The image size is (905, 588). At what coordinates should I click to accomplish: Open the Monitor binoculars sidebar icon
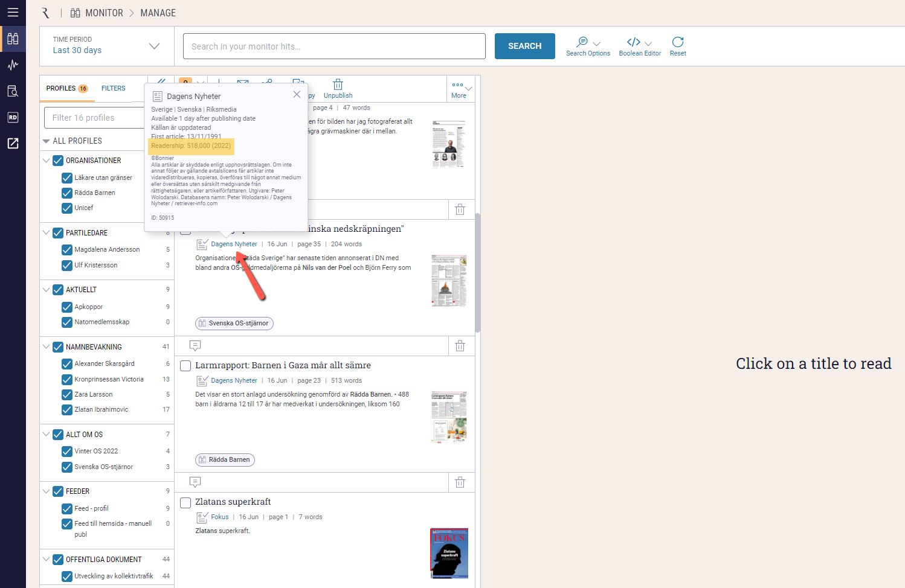coord(13,39)
